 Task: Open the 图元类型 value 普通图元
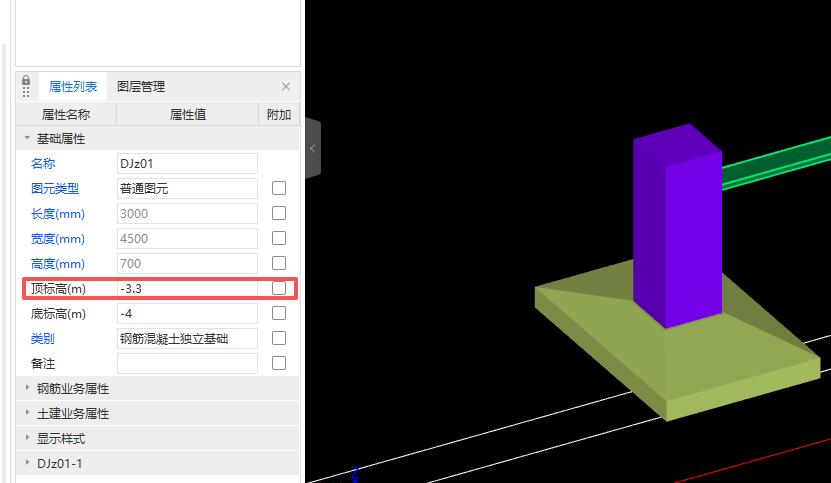click(187, 188)
